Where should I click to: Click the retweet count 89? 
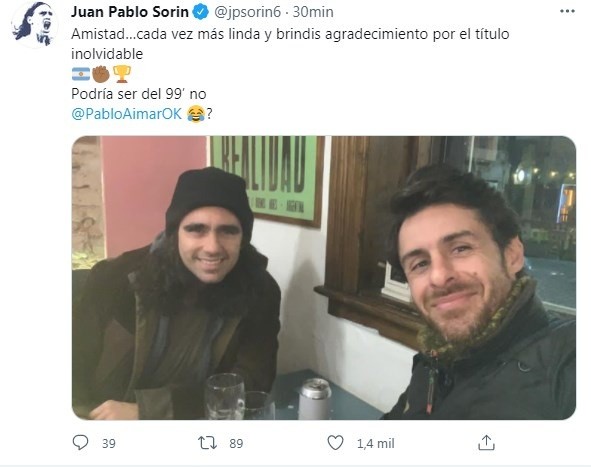click(x=236, y=443)
